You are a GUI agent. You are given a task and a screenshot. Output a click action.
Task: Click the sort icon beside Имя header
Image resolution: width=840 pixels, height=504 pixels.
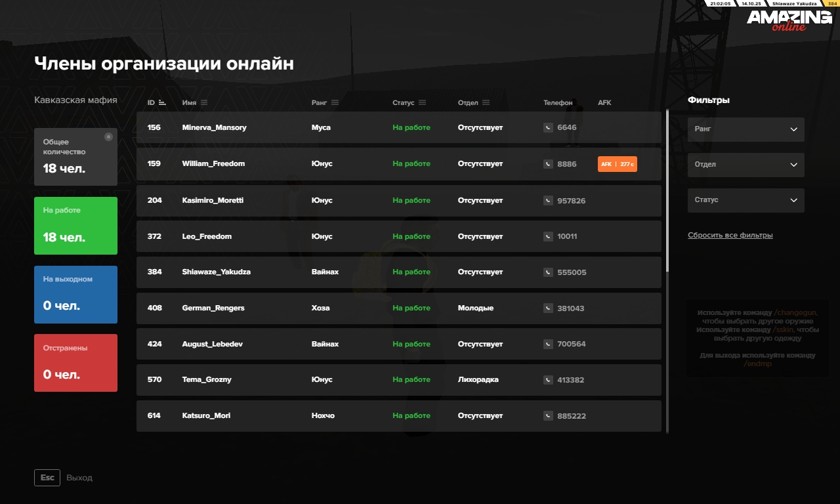(204, 103)
